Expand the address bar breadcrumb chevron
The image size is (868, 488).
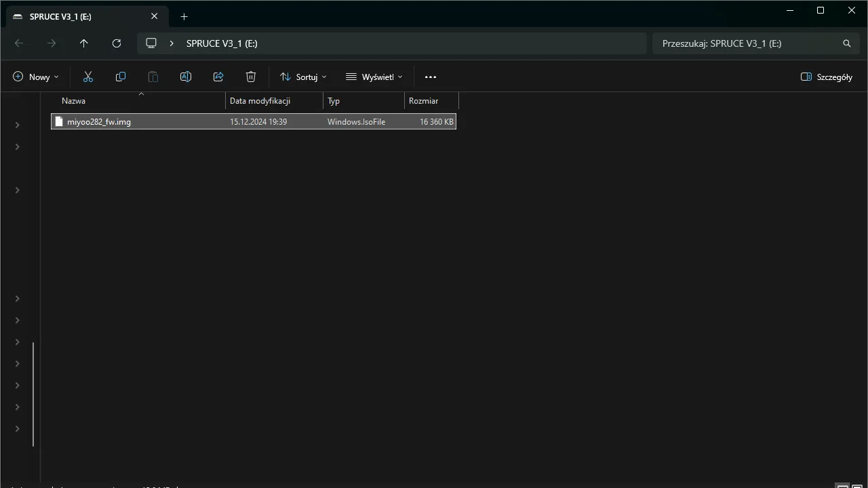(172, 43)
